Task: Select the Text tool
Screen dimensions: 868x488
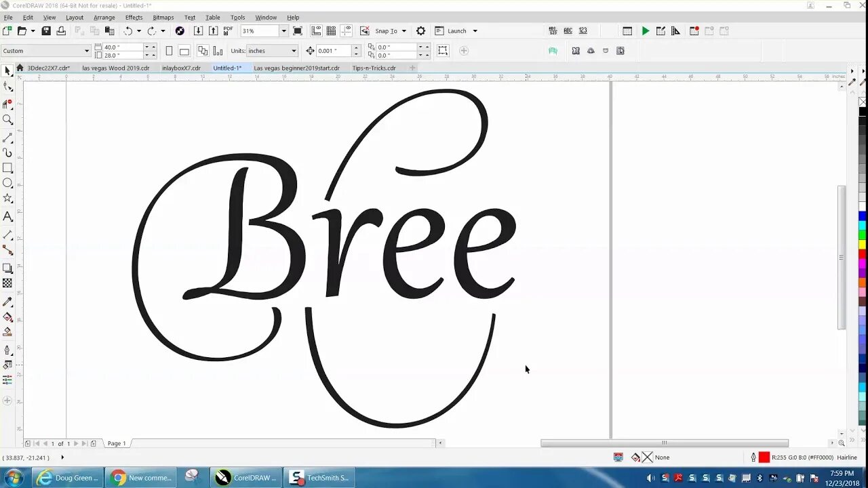Action: (x=7, y=216)
